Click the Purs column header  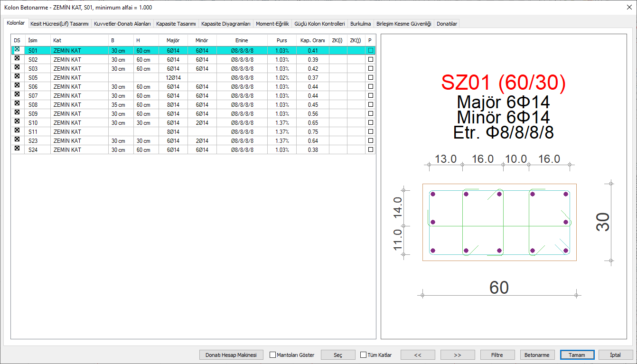pos(282,40)
